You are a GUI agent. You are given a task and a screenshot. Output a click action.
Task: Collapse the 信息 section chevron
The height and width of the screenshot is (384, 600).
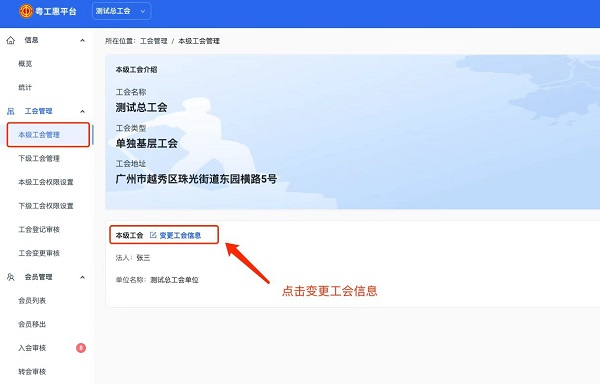tap(82, 40)
